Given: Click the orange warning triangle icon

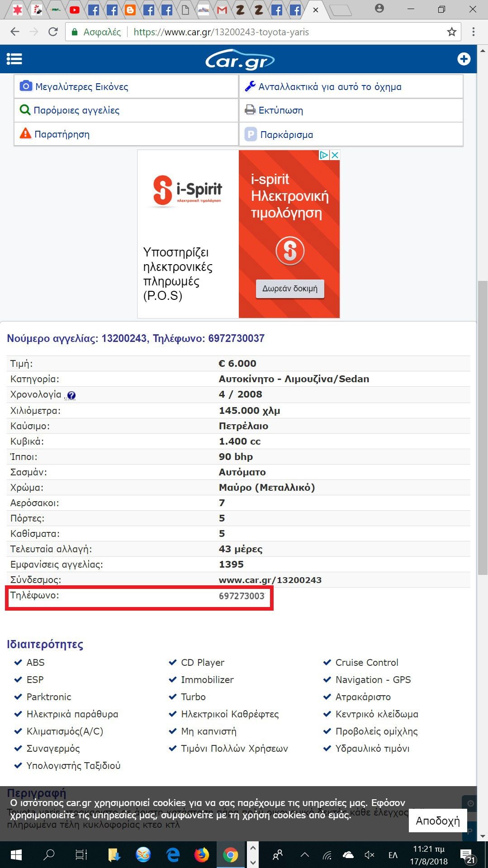Looking at the screenshot, I should [x=25, y=133].
